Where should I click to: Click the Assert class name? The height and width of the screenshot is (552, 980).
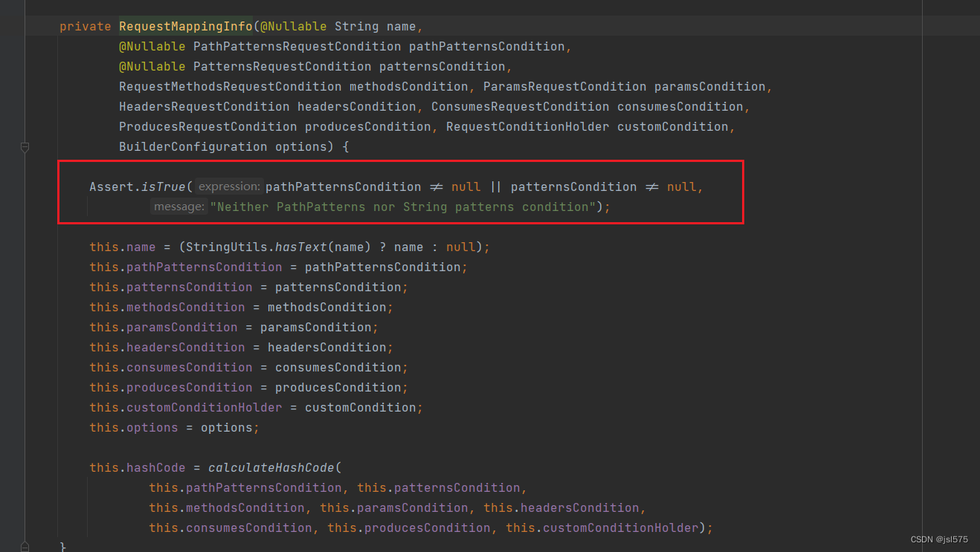coord(112,187)
